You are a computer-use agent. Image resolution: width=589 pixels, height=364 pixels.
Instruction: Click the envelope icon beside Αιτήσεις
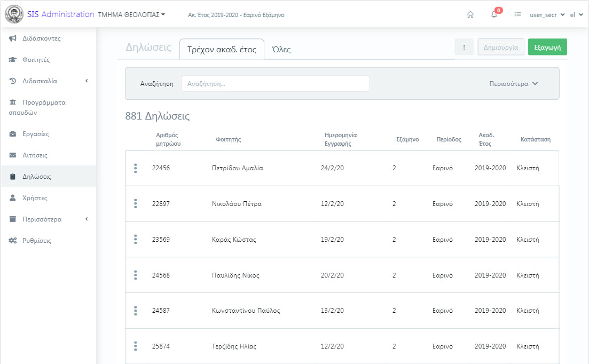click(x=13, y=155)
